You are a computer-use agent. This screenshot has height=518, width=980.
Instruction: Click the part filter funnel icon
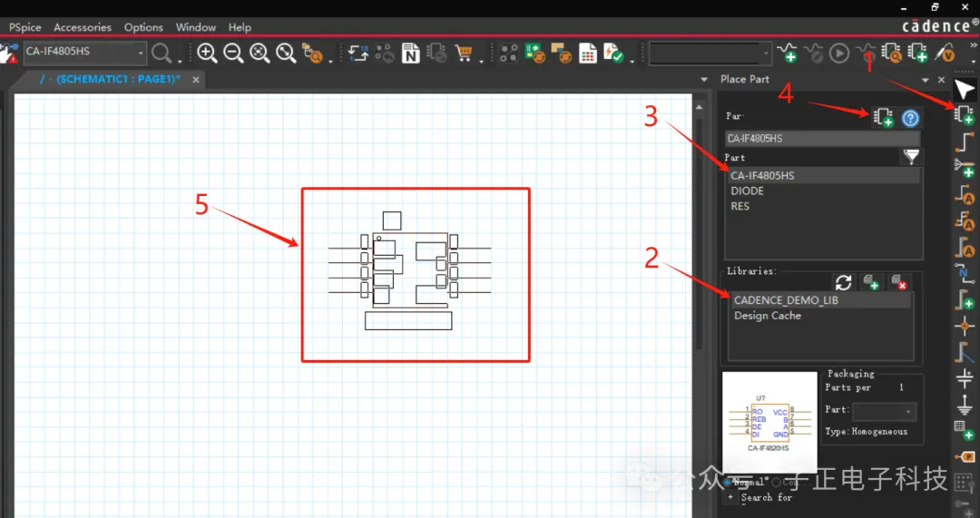(911, 157)
